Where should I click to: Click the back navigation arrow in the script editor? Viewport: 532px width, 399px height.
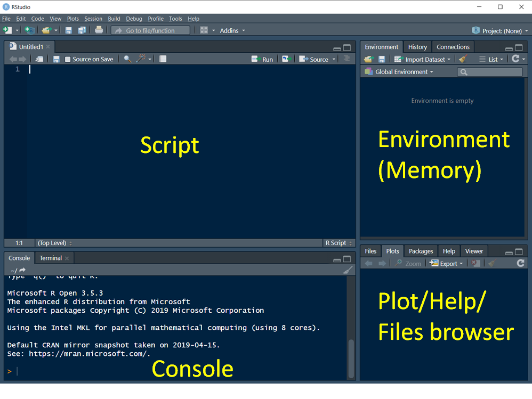point(13,59)
